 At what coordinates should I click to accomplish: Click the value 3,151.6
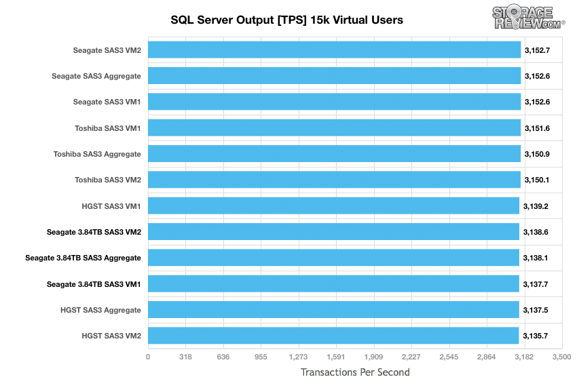(537, 128)
